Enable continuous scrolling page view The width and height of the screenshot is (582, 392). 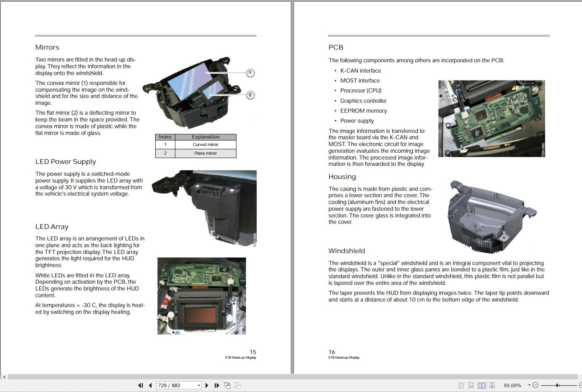coord(471,385)
